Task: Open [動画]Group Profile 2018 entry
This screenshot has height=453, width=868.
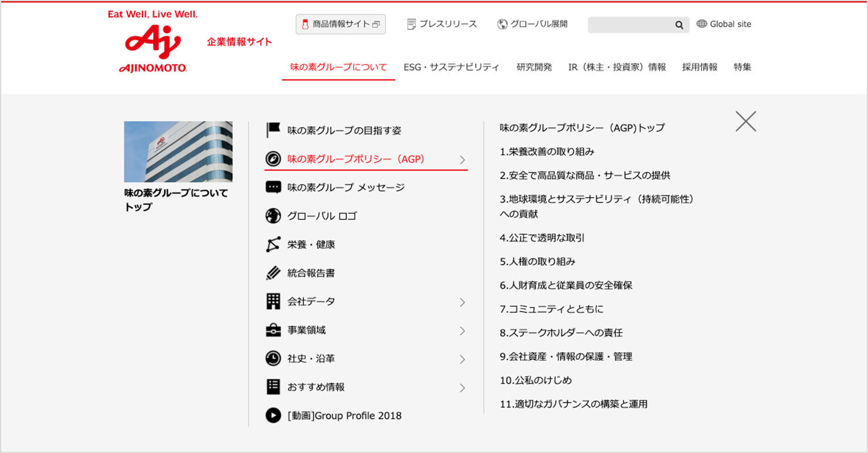Action: 344,415
